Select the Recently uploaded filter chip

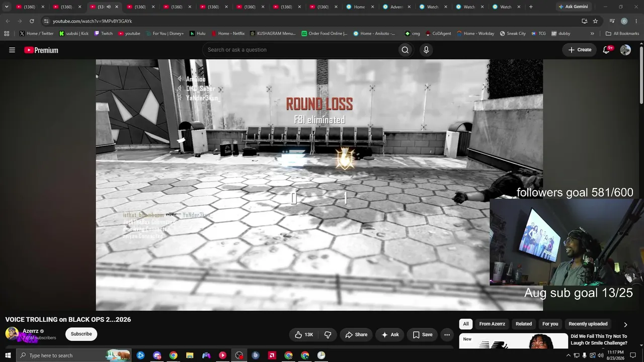[588, 324]
